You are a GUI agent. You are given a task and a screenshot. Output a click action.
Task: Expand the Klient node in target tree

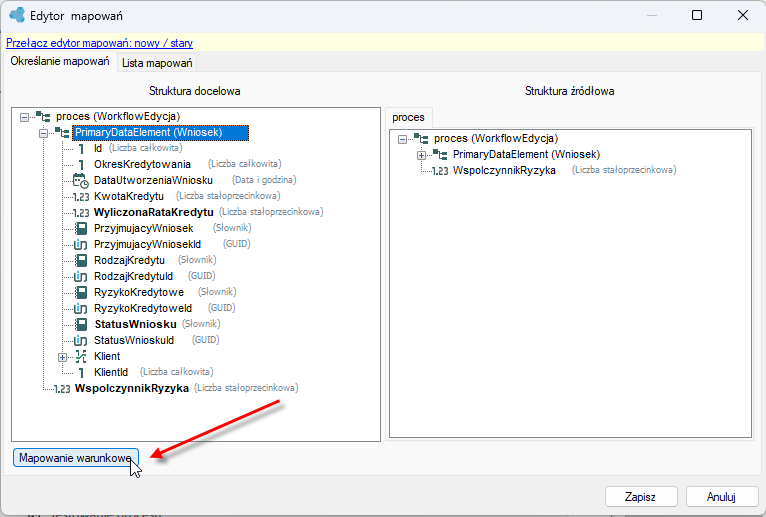pos(62,357)
